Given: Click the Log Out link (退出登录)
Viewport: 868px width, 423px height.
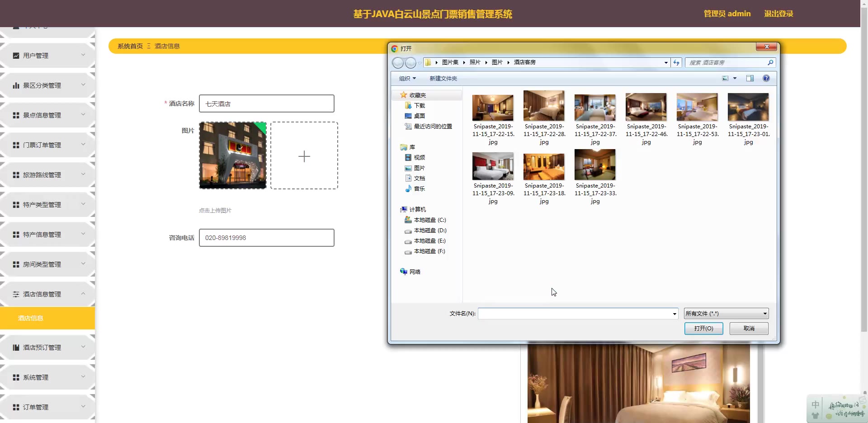Looking at the screenshot, I should pyautogui.click(x=778, y=14).
